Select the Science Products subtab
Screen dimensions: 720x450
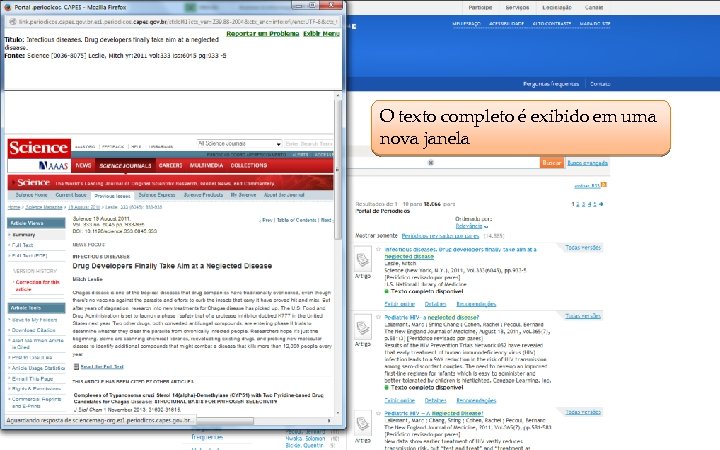(x=203, y=195)
